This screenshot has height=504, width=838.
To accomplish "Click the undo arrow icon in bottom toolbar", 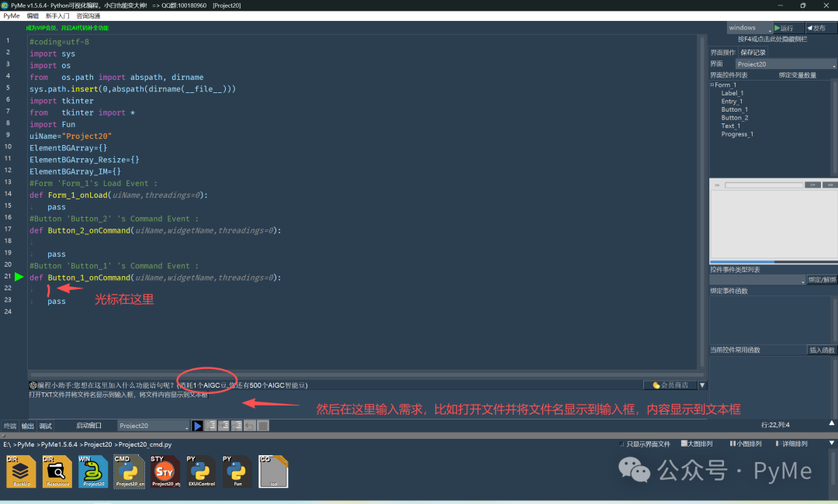I will click(250, 426).
